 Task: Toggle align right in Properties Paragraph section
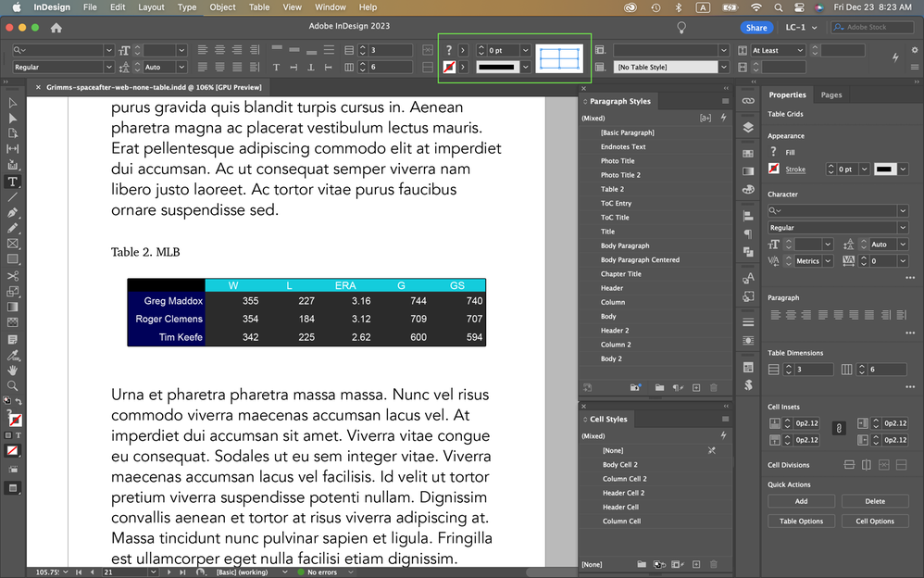point(806,315)
